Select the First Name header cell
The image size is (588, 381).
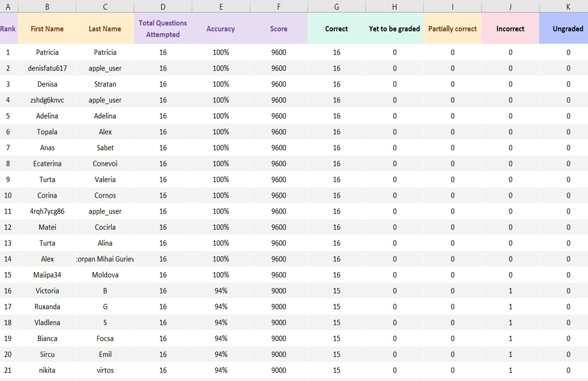click(47, 29)
